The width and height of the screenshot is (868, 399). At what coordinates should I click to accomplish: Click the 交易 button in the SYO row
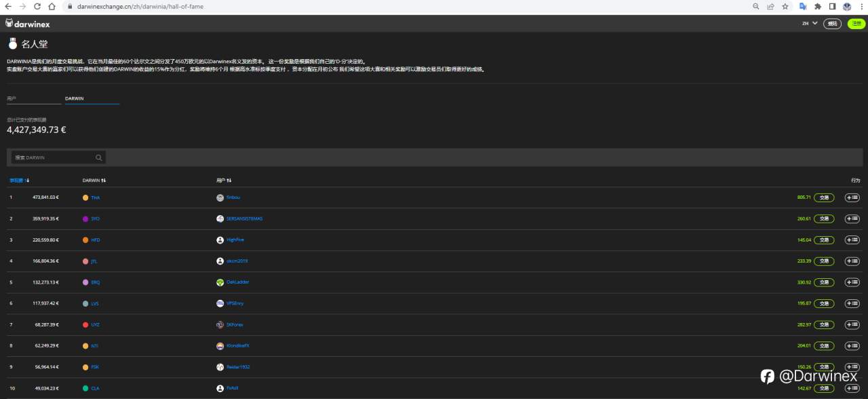[824, 218]
